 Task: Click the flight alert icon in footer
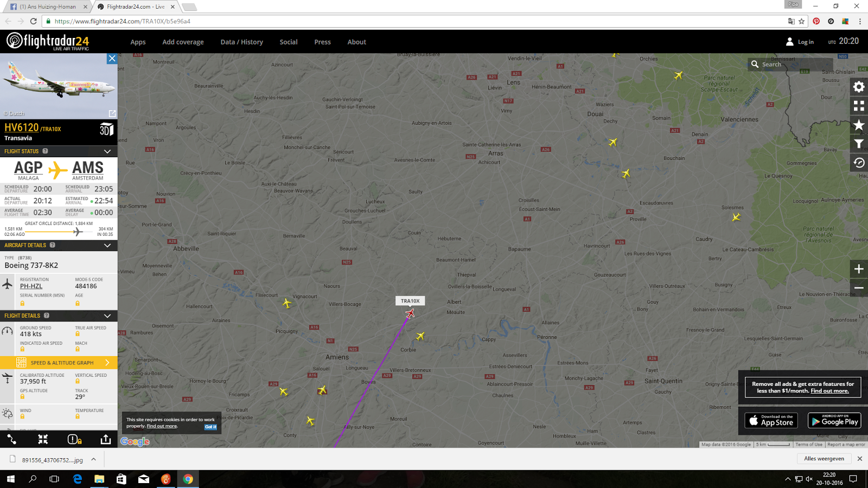pos(74,439)
